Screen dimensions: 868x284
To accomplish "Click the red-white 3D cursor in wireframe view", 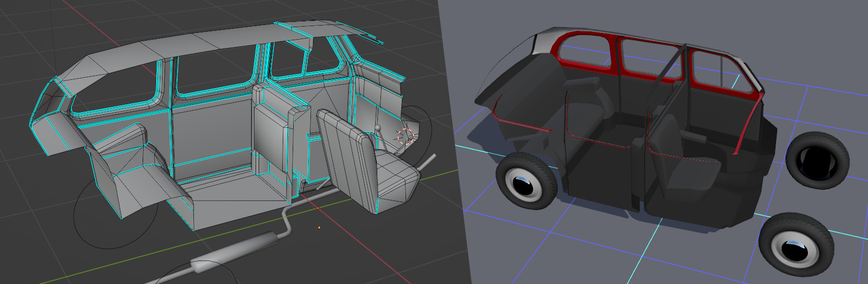I will [405, 136].
